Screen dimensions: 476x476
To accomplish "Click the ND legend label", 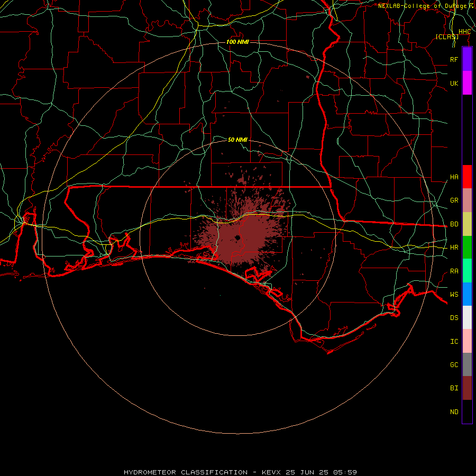I will click(x=454, y=412).
